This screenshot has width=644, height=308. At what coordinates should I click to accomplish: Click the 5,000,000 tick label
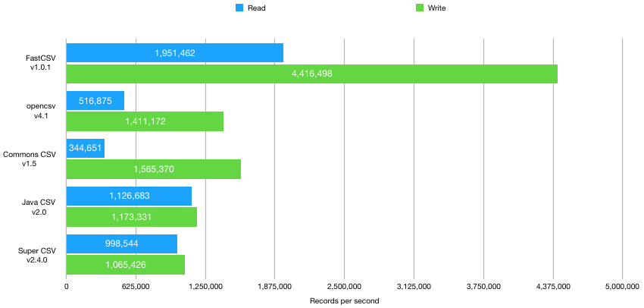[x=623, y=287]
